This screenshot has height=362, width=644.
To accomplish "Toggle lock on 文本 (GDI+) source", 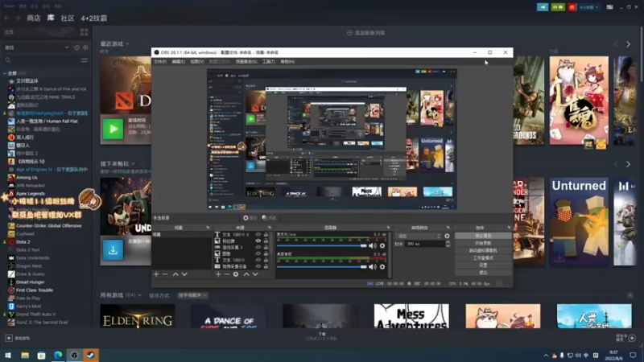I will pyautogui.click(x=266, y=260).
